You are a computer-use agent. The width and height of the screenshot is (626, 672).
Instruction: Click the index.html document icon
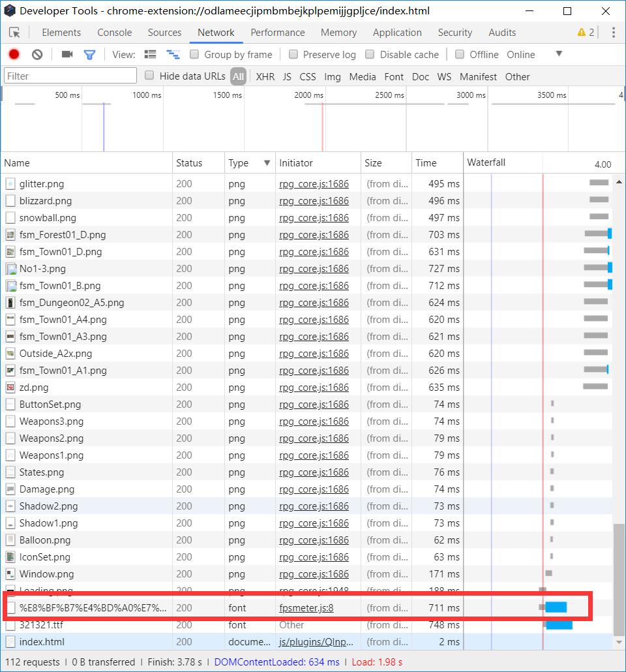pyautogui.click(x=10, y=642)
